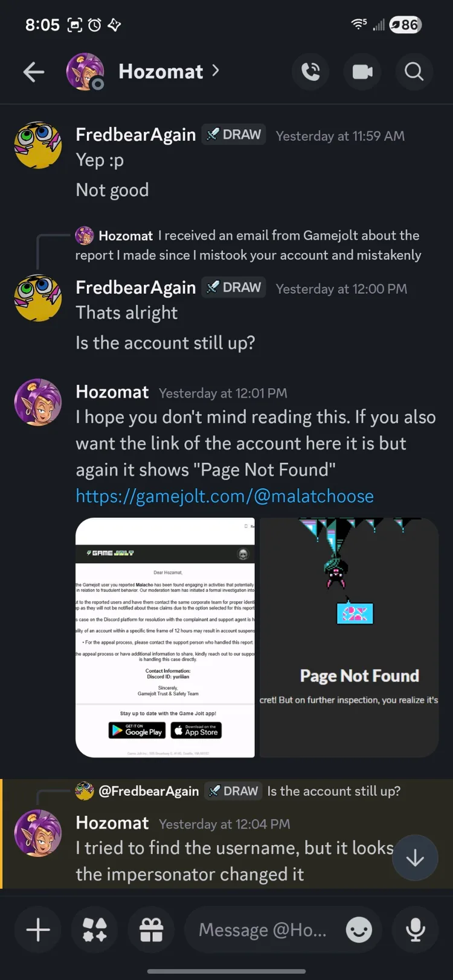Viewport: 453px width, 980px height.
Task: Start a voice call with Hozomat
Action: click(310, 72)
